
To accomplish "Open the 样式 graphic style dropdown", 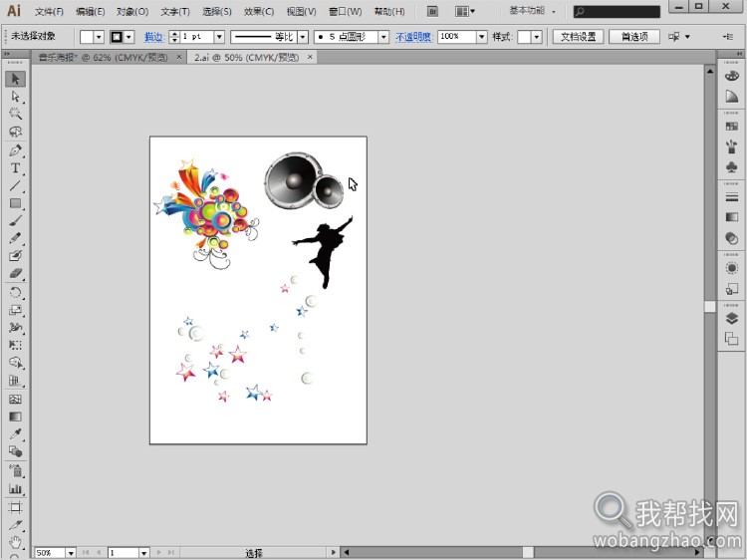I will pos(537,37).
